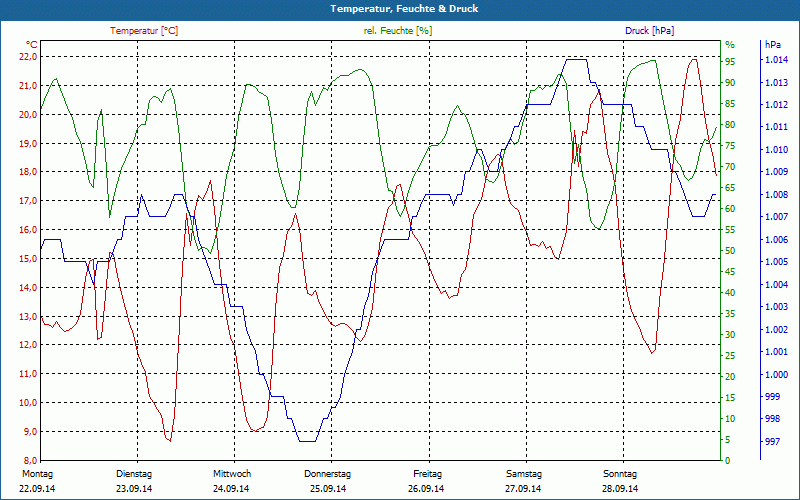The height and width of the screenshot is (500, 800).
Task: Click the 997 pressure axis value
Action: [773, 441]
